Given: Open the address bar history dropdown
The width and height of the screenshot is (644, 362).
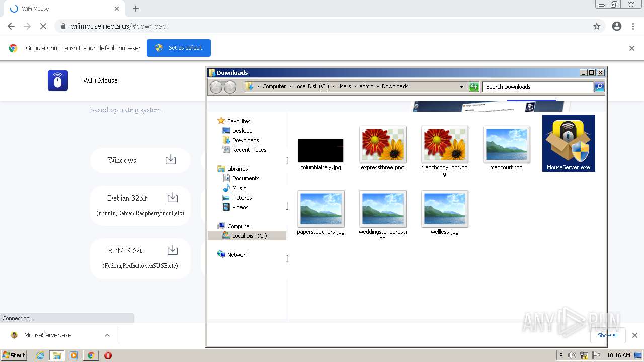Looking at the screenshot, I should [461, 87].
